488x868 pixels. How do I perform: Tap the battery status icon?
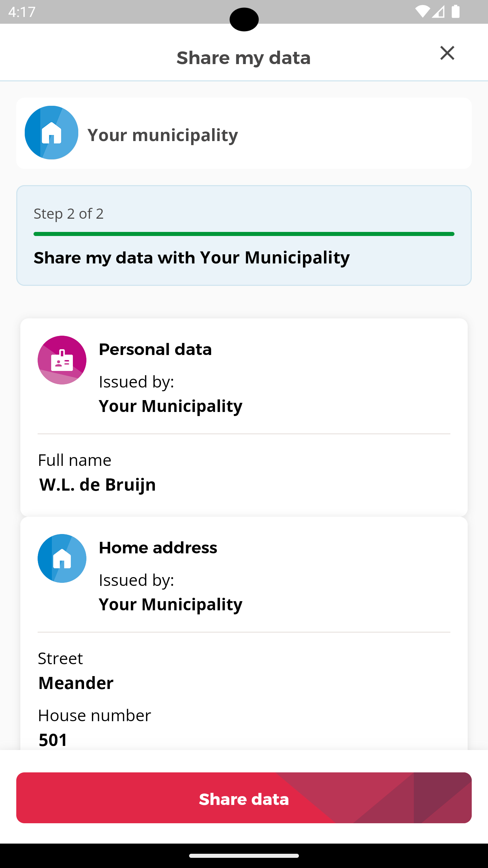[x=456, y=12]
